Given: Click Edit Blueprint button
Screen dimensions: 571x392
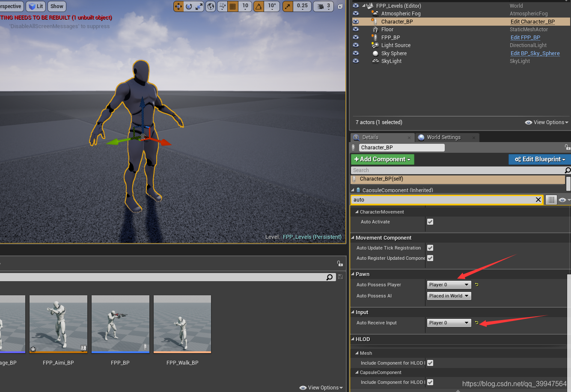Looking at the screenshot, I should pyautogui.click(x=539, y=159).
